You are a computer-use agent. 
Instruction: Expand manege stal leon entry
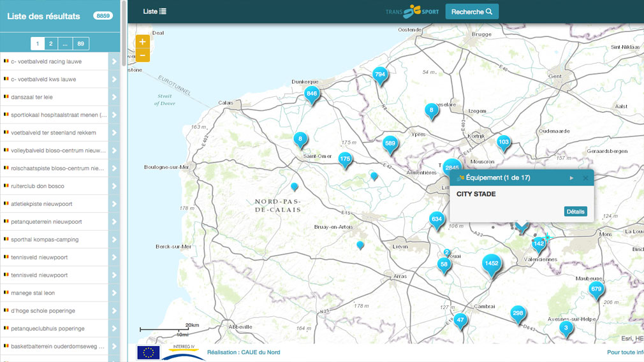[x=114, y=293]
